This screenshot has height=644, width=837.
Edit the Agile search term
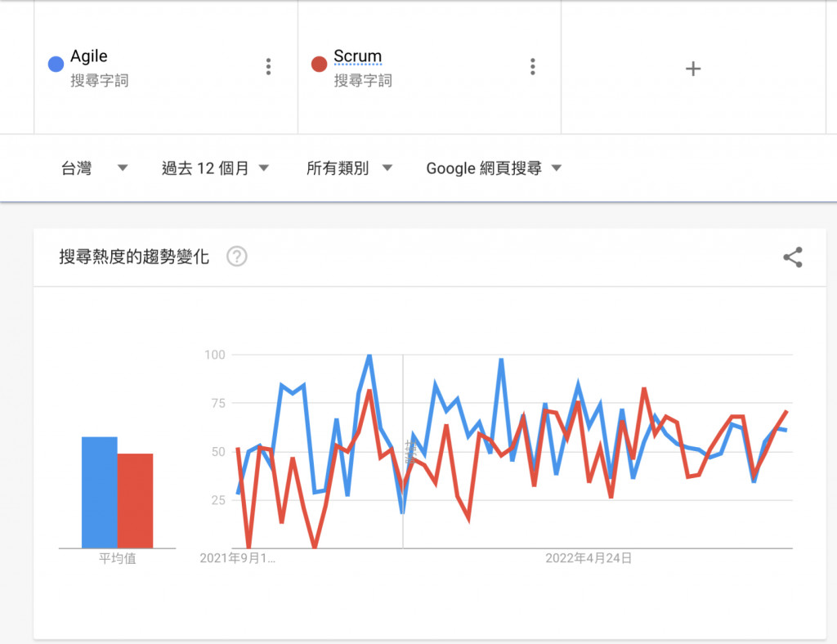88,56
